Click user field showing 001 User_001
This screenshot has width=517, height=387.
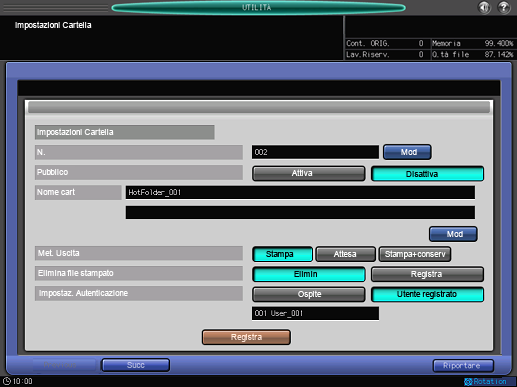click(x=315, y=313)
